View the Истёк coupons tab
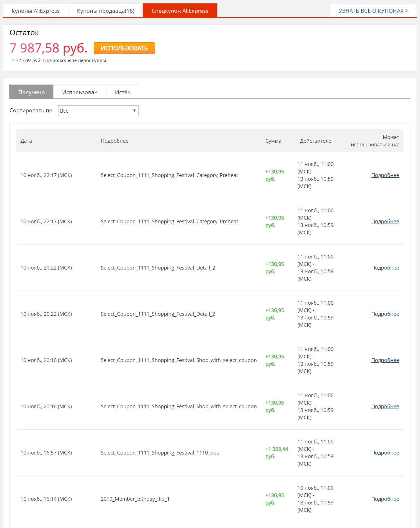This screenshot has height=528, width=420. [123, 92]
